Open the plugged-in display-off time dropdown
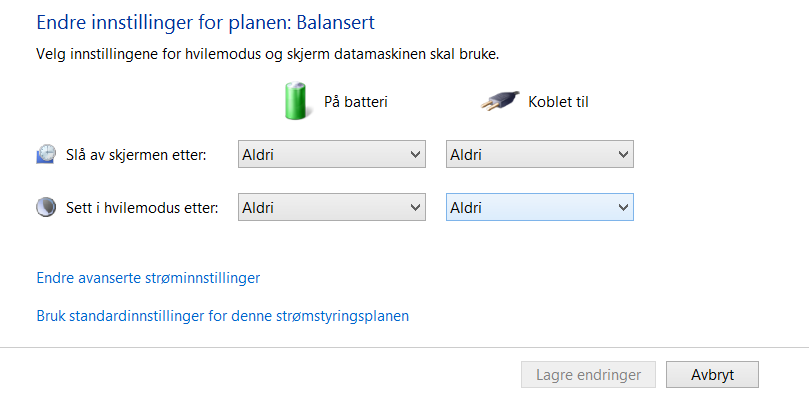The image size is (809, 409). [x=540, y=154]
